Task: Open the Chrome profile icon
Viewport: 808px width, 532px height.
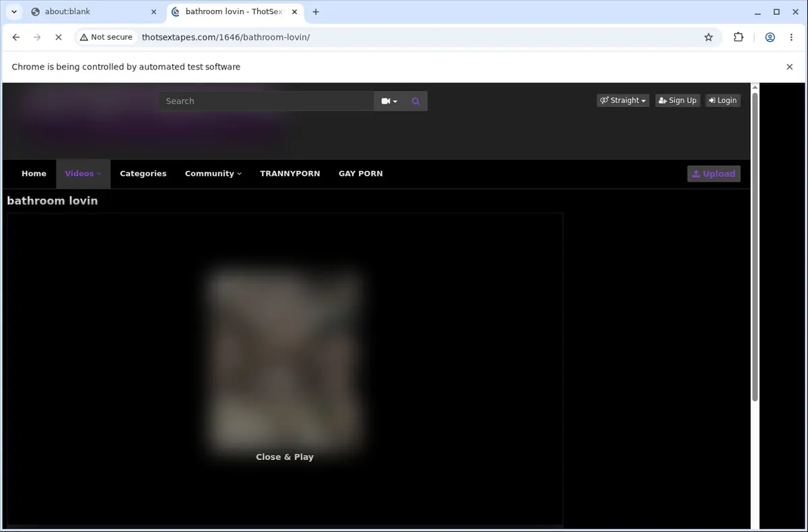Action: point(770,38)
